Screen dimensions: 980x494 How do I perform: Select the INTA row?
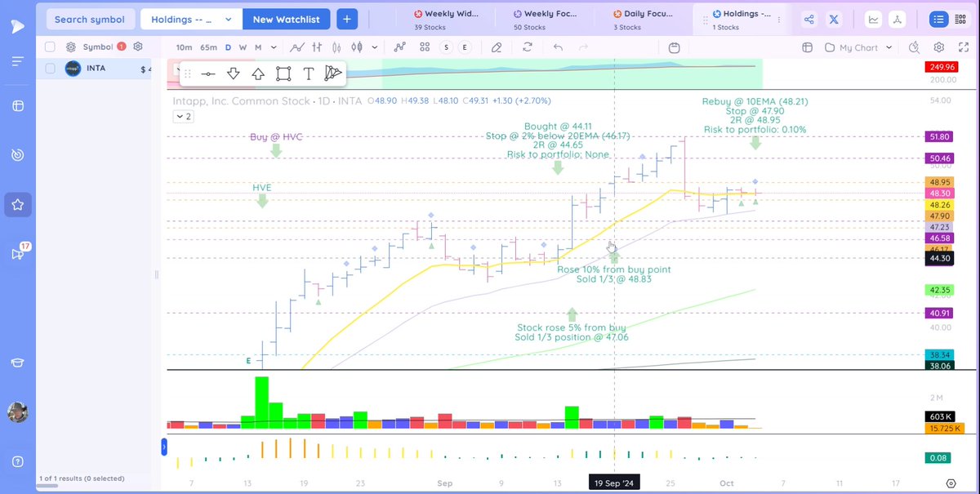96,69
